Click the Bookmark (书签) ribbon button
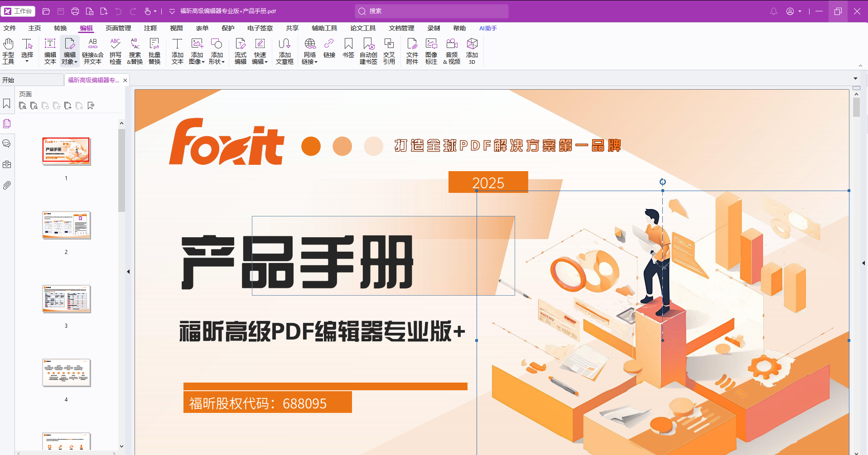Screen dimensions: 868x455 tap(348, 48)
